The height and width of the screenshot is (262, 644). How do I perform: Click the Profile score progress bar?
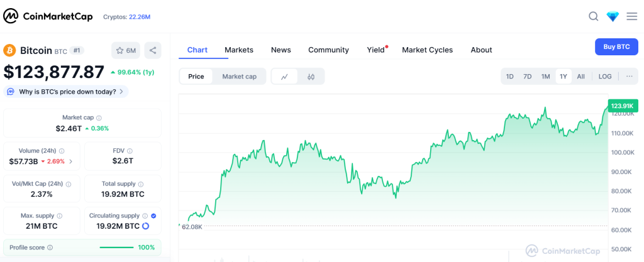click(116, 248)
